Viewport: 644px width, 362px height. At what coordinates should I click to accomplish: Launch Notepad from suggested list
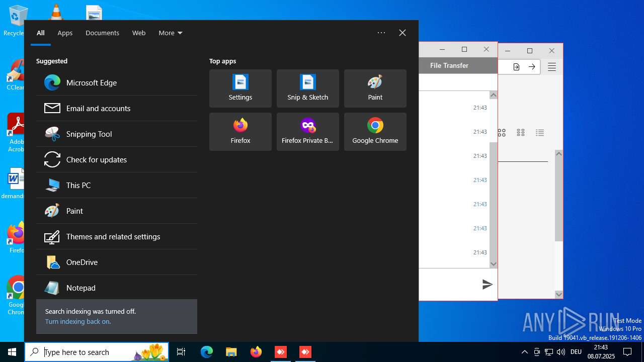tap(117, 288)
